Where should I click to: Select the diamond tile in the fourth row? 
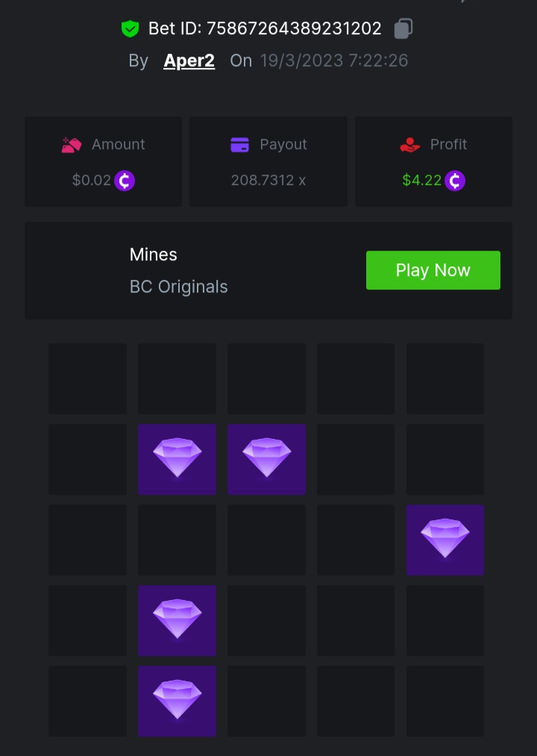(177, 620)
